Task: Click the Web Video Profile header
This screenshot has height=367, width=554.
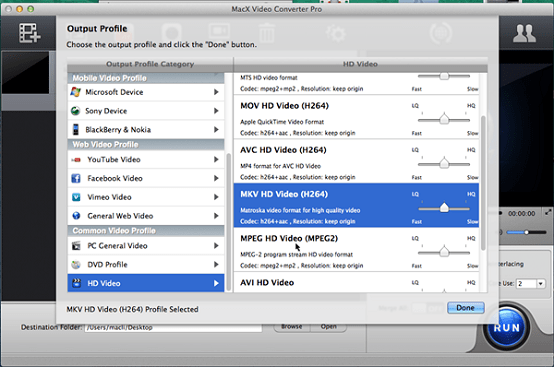Action: (146, 144)
